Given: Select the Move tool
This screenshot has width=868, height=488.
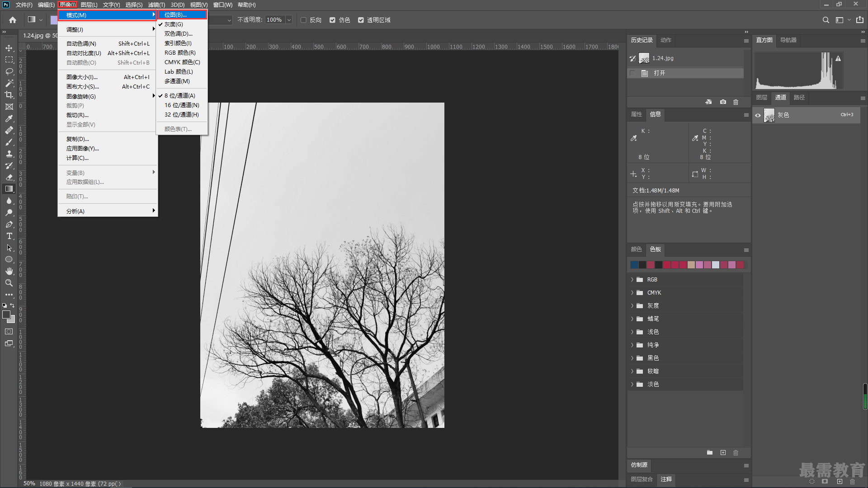Looking at the screenshot, I should [9, 48].
